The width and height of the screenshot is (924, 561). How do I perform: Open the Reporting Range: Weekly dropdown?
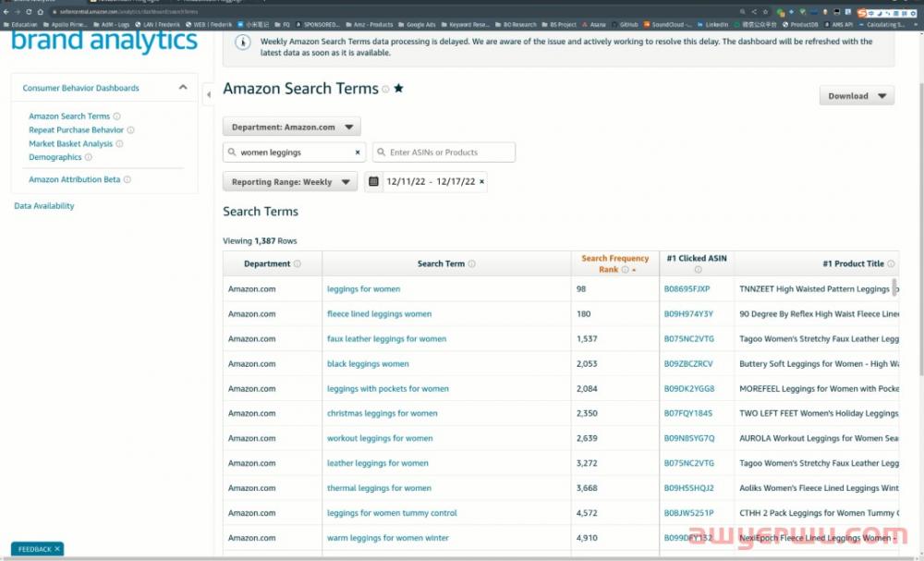(290, 182)
